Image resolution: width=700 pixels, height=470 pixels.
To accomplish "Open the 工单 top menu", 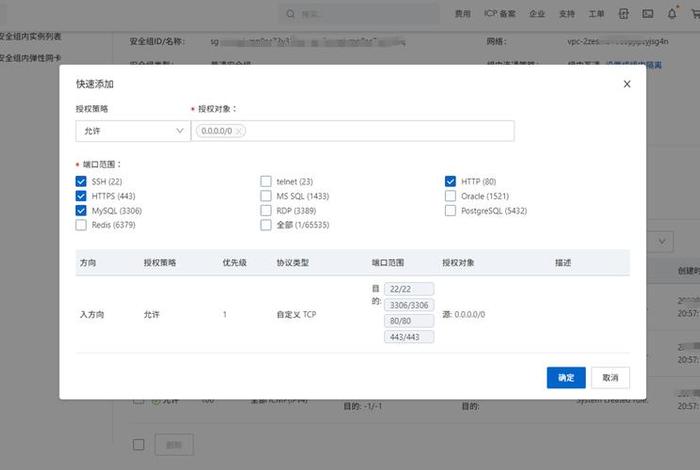I will (x=596, y=14).
